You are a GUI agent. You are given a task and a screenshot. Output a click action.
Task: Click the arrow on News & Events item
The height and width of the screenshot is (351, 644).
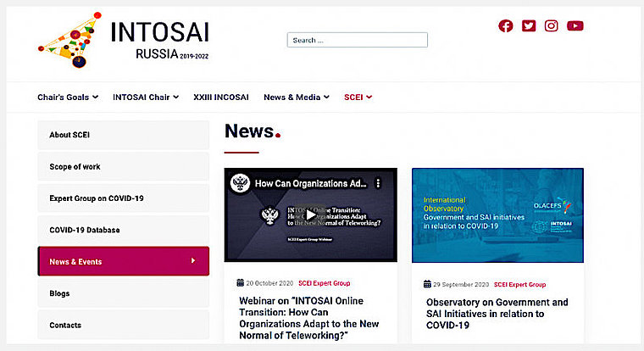pos(193,260)
